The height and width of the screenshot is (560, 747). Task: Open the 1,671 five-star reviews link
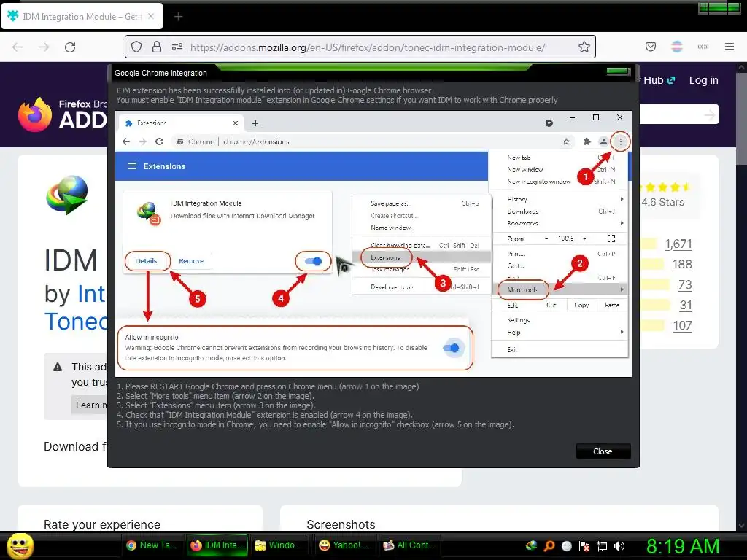678,244
